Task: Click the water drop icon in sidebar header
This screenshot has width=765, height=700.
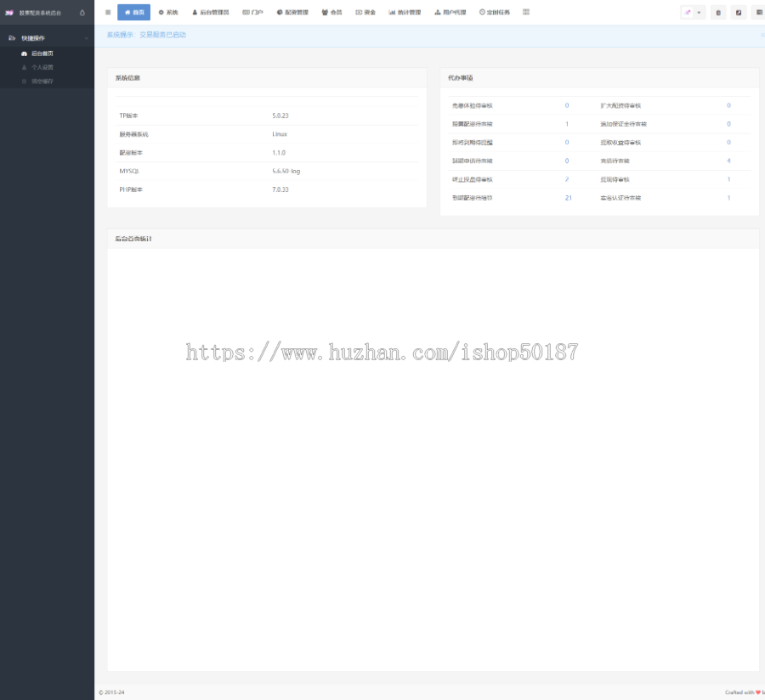Action: pos(82,13)
